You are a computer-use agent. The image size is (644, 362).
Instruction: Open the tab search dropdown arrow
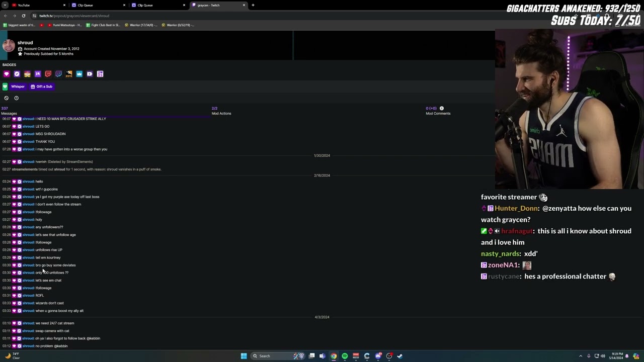pos(4,5)
